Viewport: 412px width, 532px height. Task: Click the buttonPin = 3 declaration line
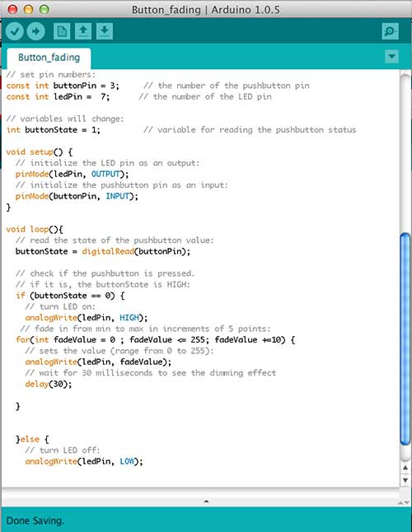[x=63, y=86]
